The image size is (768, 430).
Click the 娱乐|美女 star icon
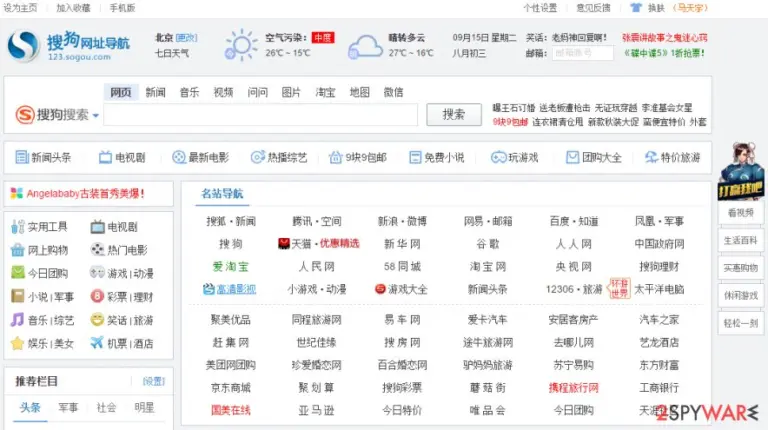(18, 343)
